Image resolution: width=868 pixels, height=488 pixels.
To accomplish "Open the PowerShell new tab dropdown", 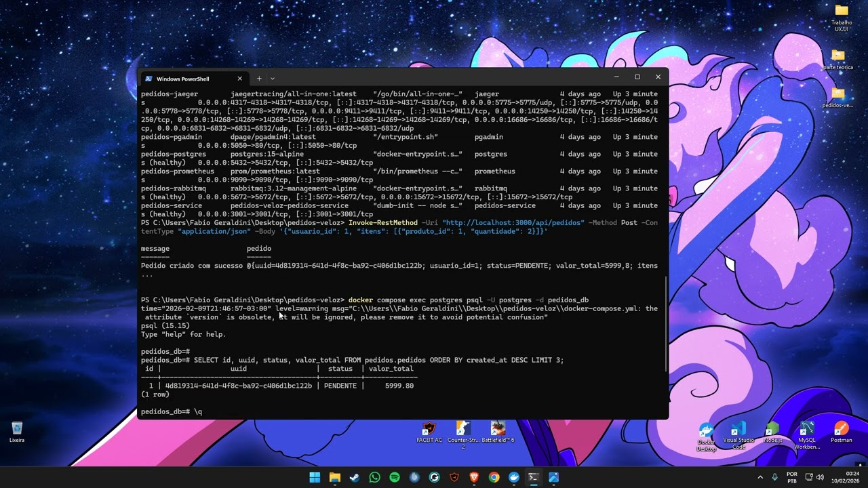I will [x=273, y=79].
